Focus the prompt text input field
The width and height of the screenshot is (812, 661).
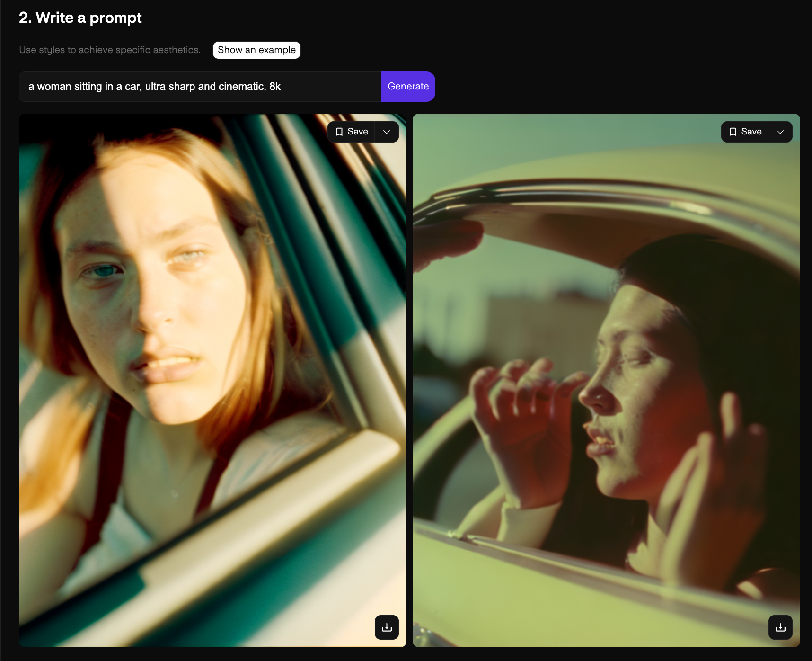click(200, 87)
